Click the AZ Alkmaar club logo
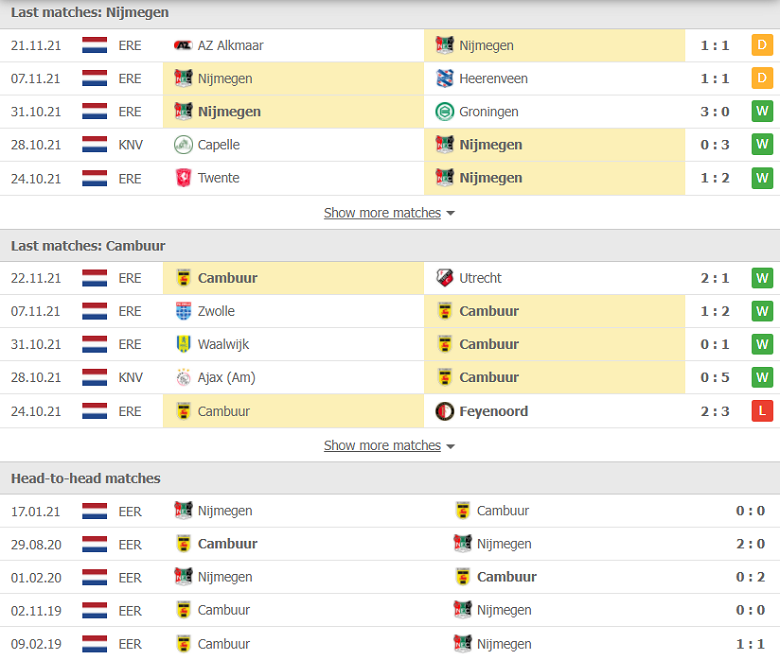 click(x=183, y=45)
